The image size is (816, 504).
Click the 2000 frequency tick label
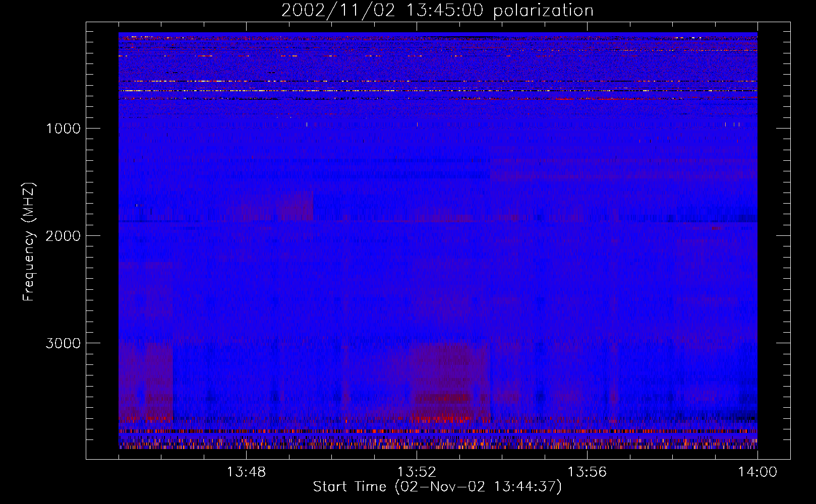coord(63,236)
